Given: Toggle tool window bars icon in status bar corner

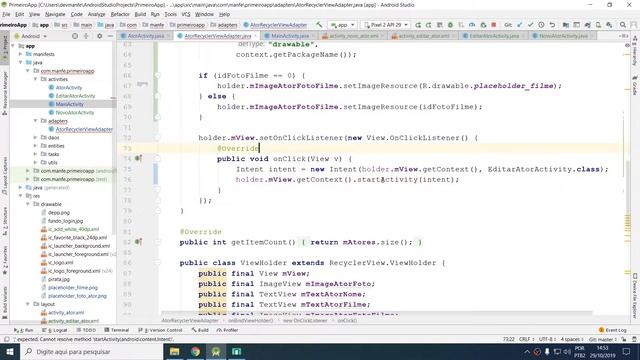Looking at the screenshot, I should pos(7,339).
